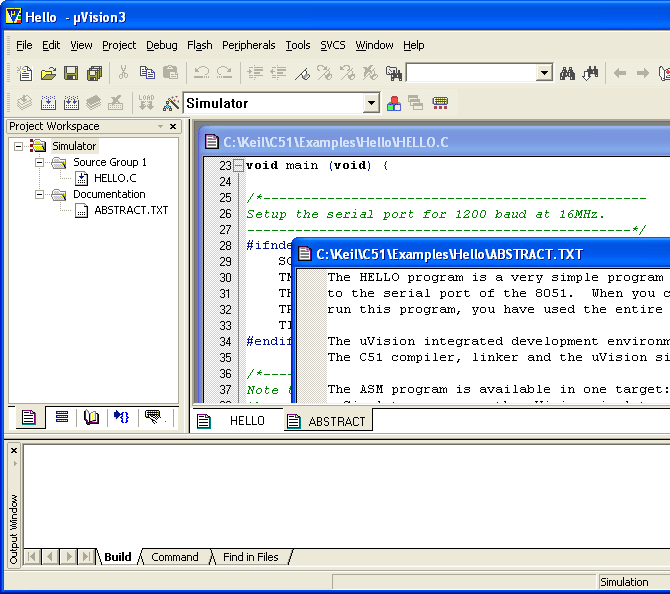Create a new file via toolbar icon

coord(24,74)
